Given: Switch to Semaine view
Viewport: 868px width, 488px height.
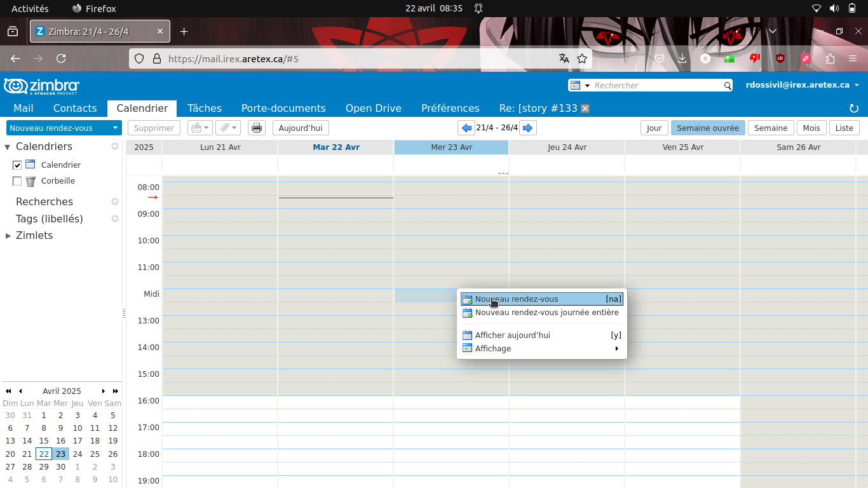Looking at the screenshot, I should click(771, 128).
